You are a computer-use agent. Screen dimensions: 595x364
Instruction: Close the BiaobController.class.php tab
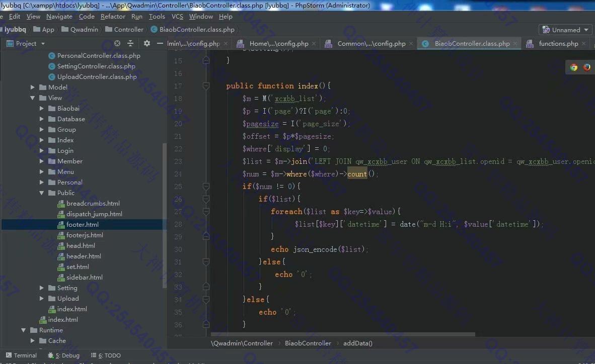click(515, 44)
